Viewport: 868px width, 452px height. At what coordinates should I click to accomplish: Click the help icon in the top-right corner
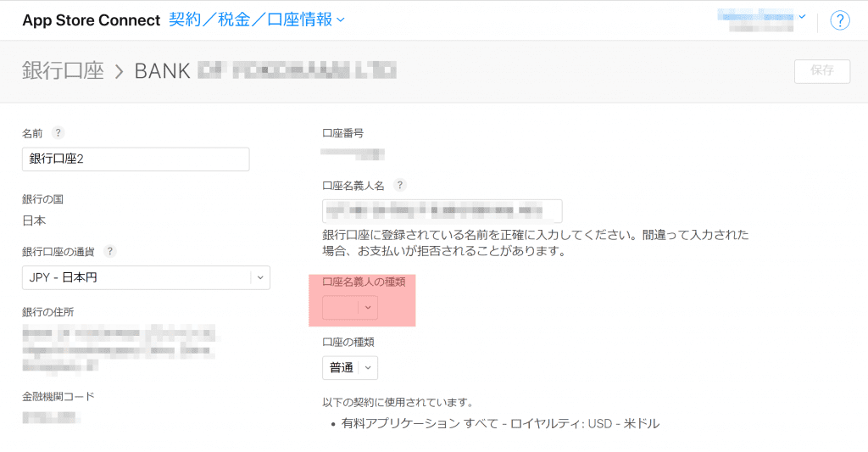(839, 20)
